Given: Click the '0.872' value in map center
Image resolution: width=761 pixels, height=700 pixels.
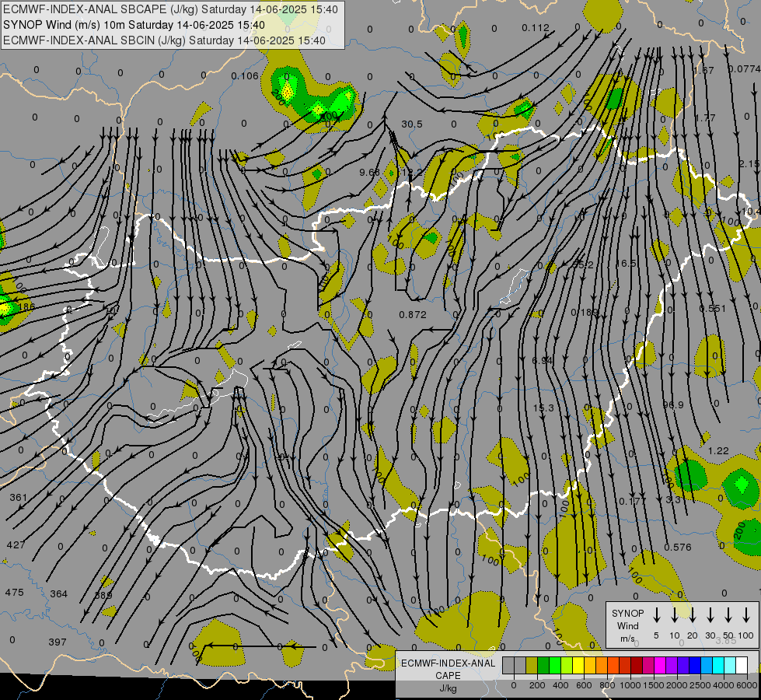Looking at the screenshot, I should point(413,315).
